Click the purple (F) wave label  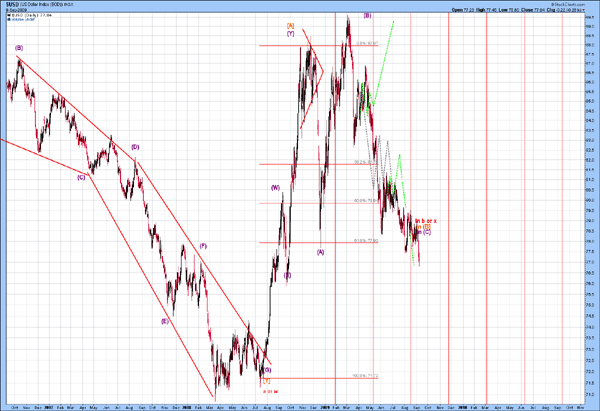203,246
